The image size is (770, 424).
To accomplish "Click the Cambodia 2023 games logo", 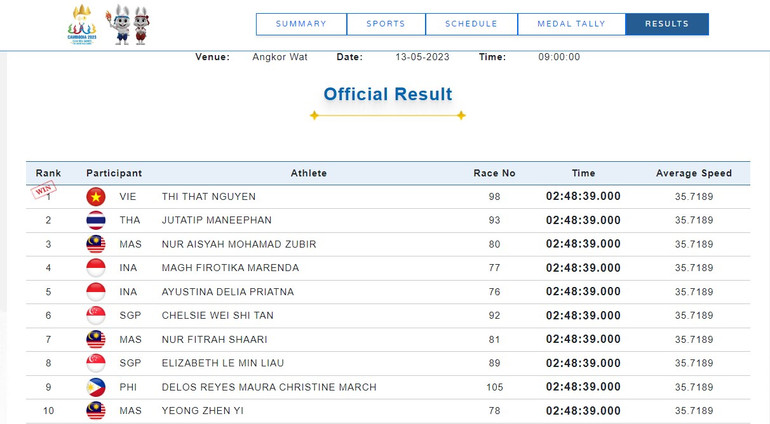I will 80,24.
